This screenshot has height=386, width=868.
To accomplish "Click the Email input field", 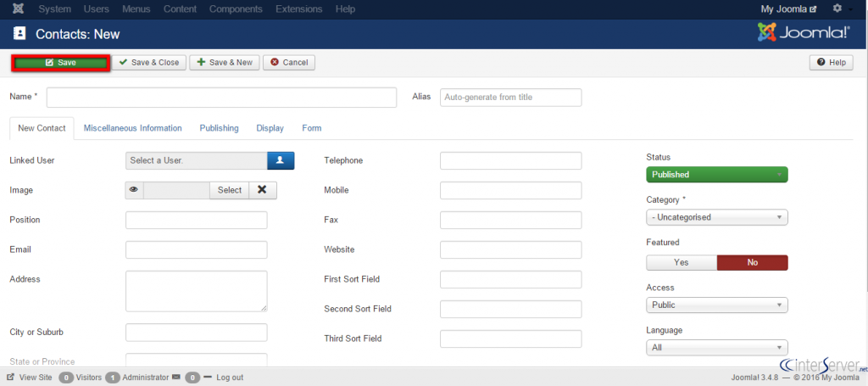I will point(197,249).
